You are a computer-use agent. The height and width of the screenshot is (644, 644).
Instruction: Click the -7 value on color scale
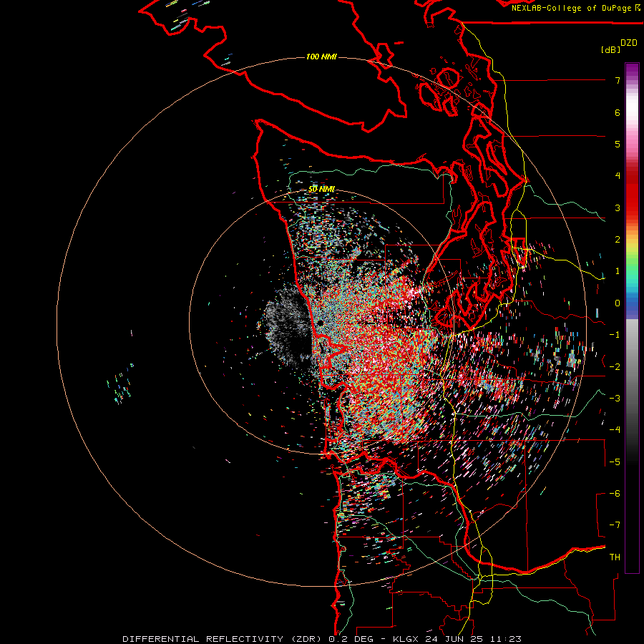click(615, 525)
